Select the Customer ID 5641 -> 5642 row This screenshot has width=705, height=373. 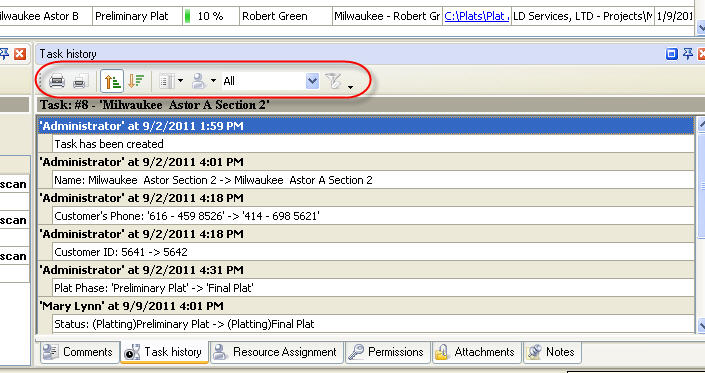[373, 252]
